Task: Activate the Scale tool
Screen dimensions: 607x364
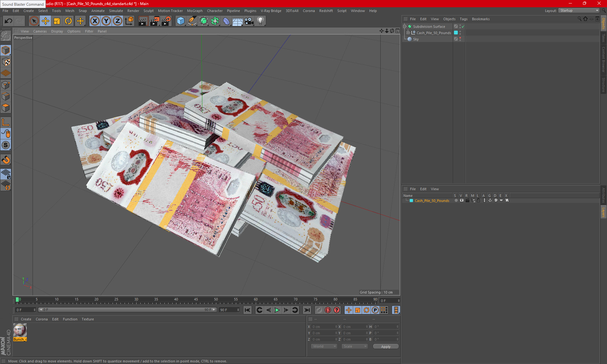Action: click(x=57, y=21)
